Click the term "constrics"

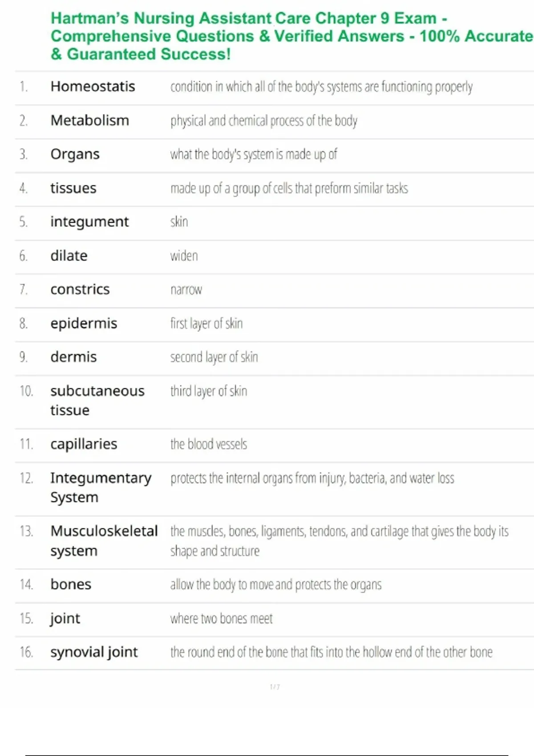pos(80,290)
